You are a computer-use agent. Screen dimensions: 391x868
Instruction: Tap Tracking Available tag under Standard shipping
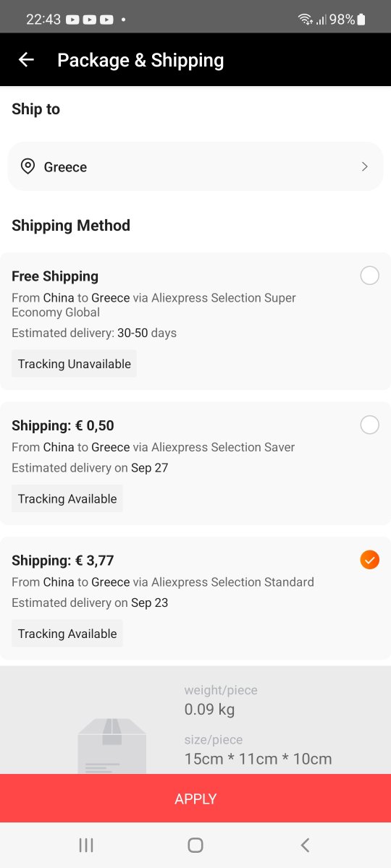[67, 634]
